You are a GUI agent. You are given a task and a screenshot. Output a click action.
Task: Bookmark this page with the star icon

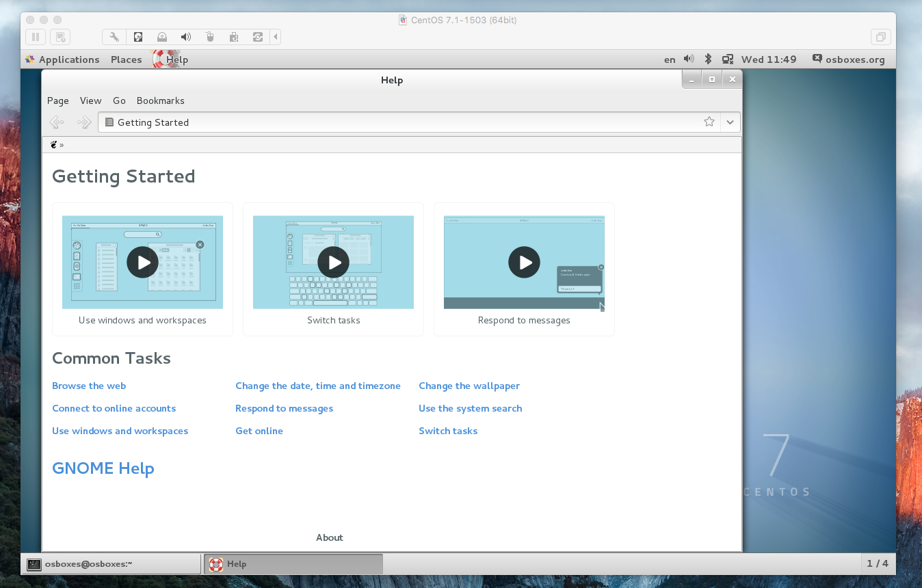[709, 122]
